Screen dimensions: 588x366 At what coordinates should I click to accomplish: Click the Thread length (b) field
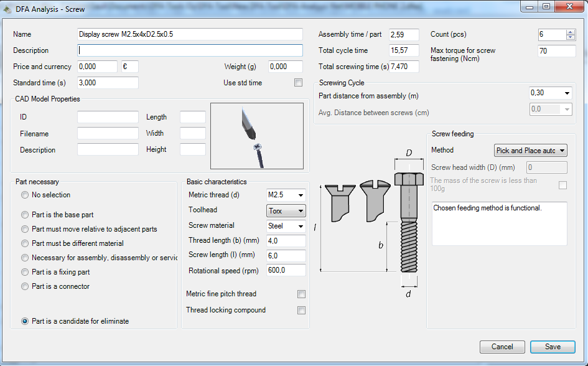coord(286,241)
